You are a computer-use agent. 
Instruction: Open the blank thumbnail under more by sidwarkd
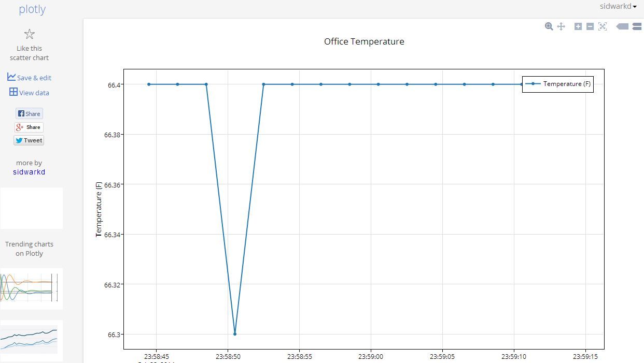(x=31, y=208)
